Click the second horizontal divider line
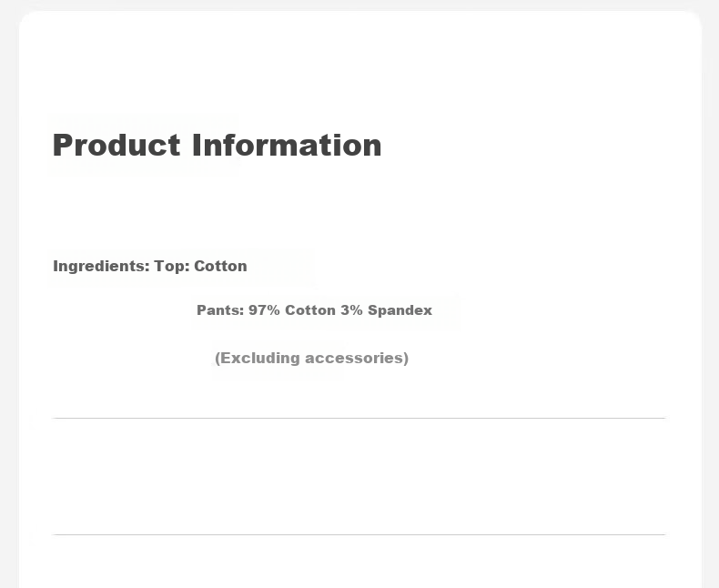The width and height of the screenshot is (719, 588). tap(359, 535)
